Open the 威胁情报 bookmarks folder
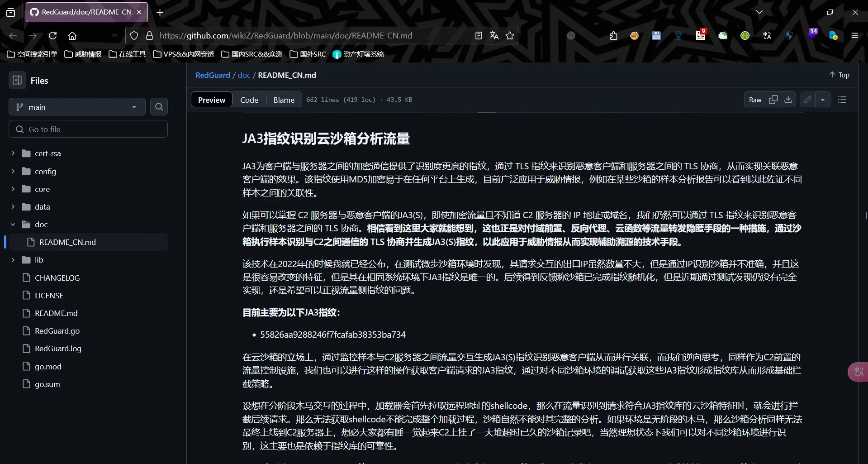 83,54
